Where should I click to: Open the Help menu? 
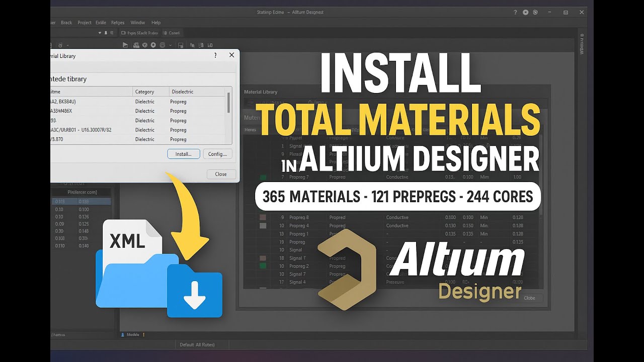pyautogui.click(x=156, y=23)
